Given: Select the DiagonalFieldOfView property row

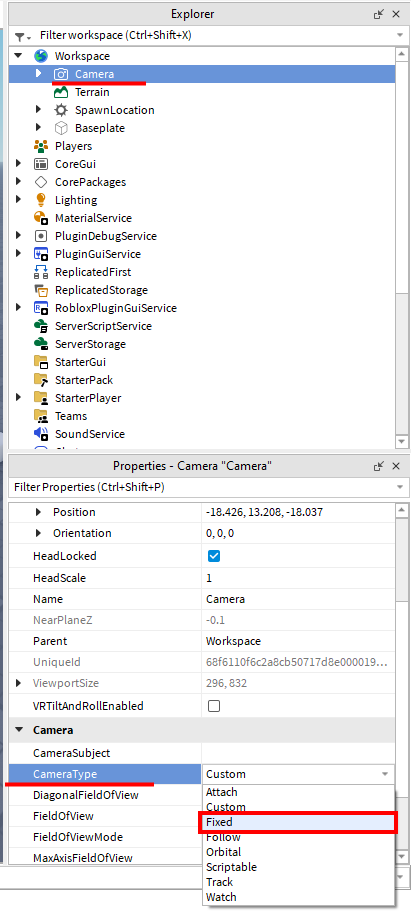Looking at the screenshot, I should [105, 795].
